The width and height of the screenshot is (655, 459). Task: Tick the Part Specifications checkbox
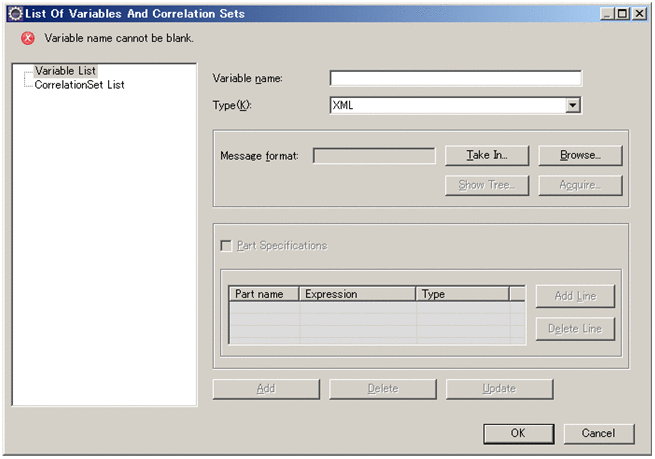coord(226,246)
